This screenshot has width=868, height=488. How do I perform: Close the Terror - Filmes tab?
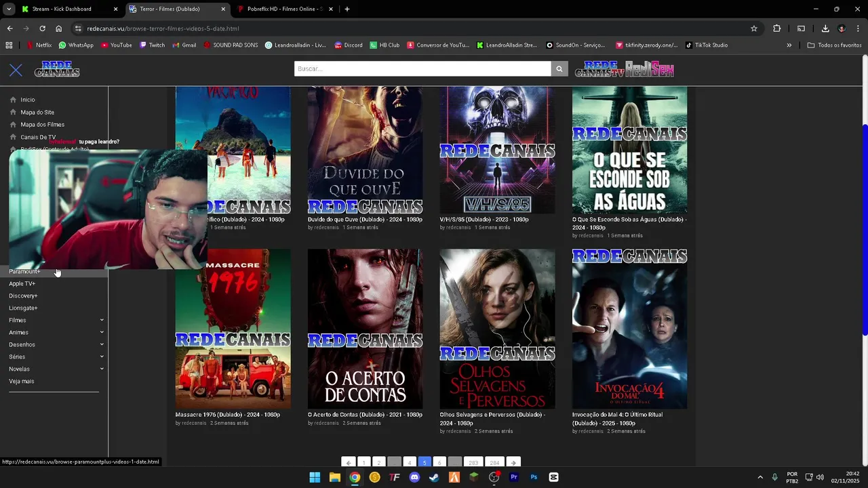point(223,9)
